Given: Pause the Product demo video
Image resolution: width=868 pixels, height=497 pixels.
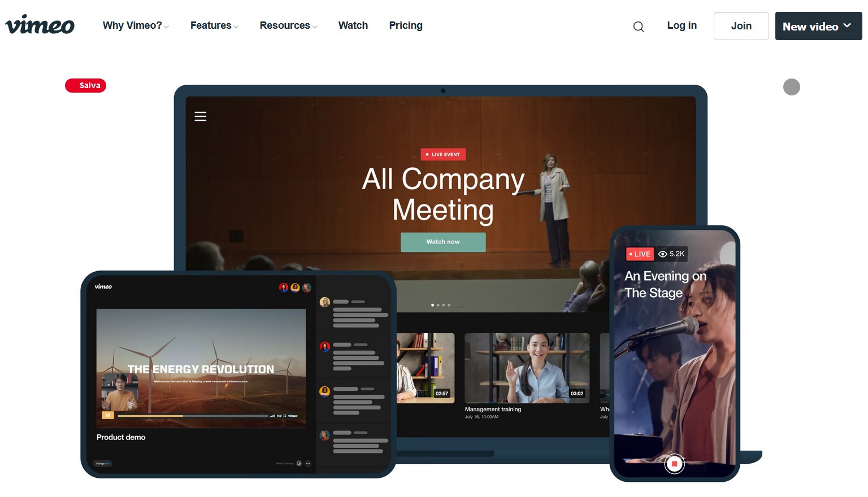Looking at the screenshot, I should [x=107, y=415].
